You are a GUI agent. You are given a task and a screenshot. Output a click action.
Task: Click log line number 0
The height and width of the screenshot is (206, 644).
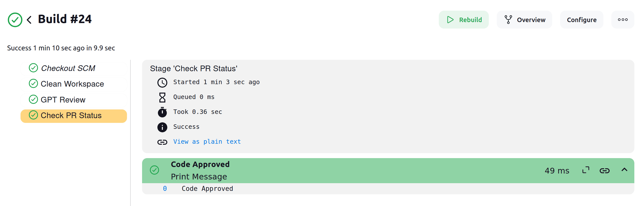point(165,188)
